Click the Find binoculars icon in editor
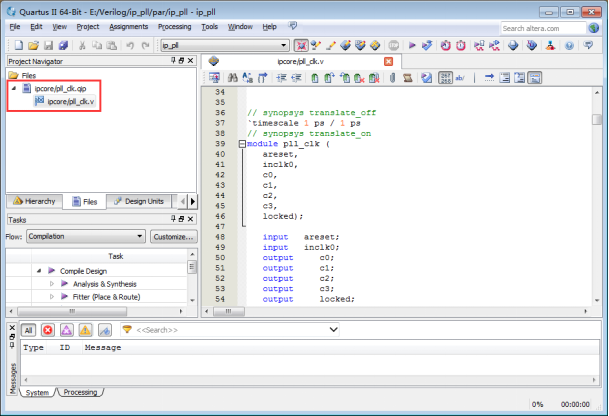 coord(233,78)
